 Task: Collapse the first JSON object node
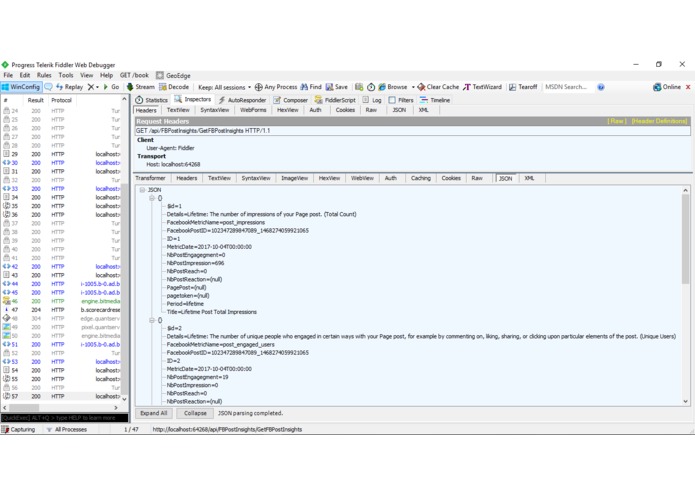pos(152,198)
